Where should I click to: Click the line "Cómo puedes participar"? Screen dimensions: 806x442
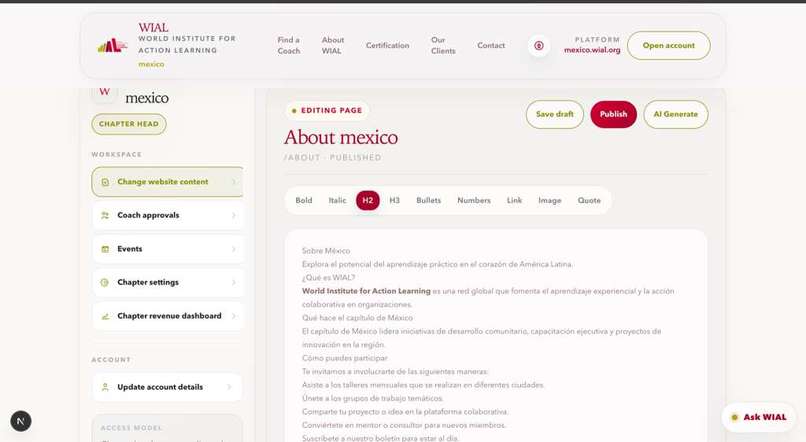click(x=345, y=358)
